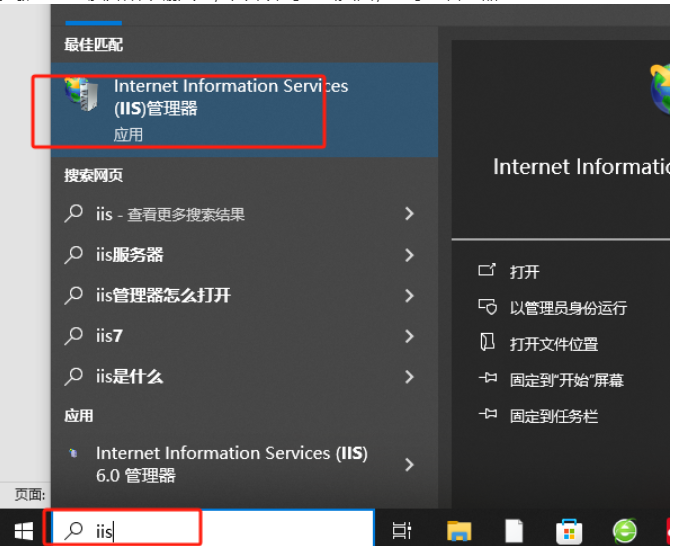Expand the 'iis服务器' suggestion chevron
Viewport: 675px width, 546px height.
pos(409,255)
